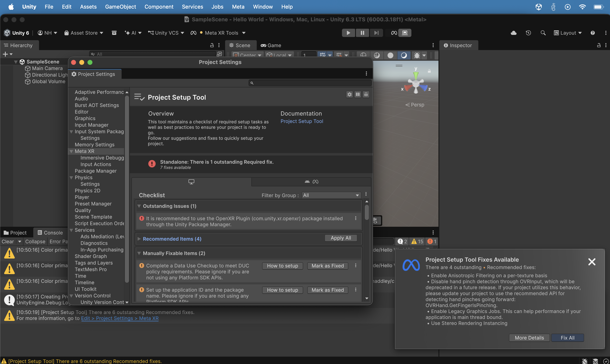Screen dimensions: 610x364
Task: Open the Asset Store dropdown
Action: pyautogui.click(x=84, y=33)
